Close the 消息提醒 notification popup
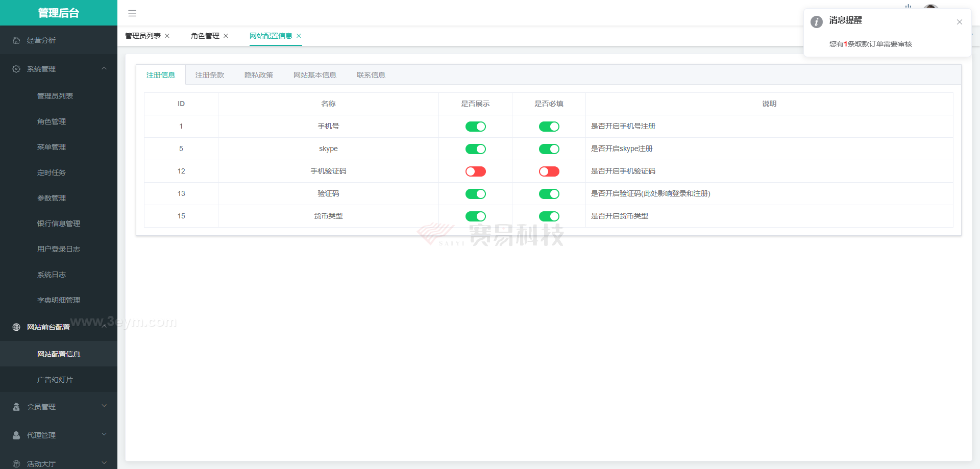This screenshot has width=980, height=469. [960, 22]
